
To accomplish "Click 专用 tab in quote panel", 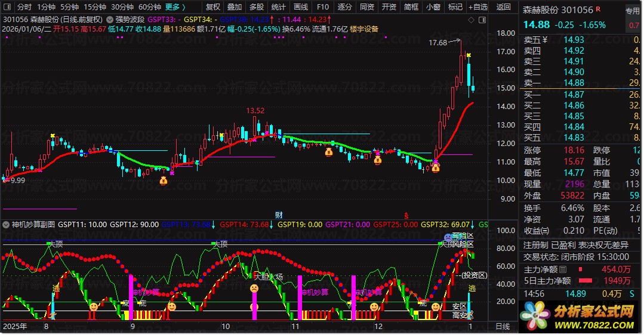I will (x=633, y=11).
